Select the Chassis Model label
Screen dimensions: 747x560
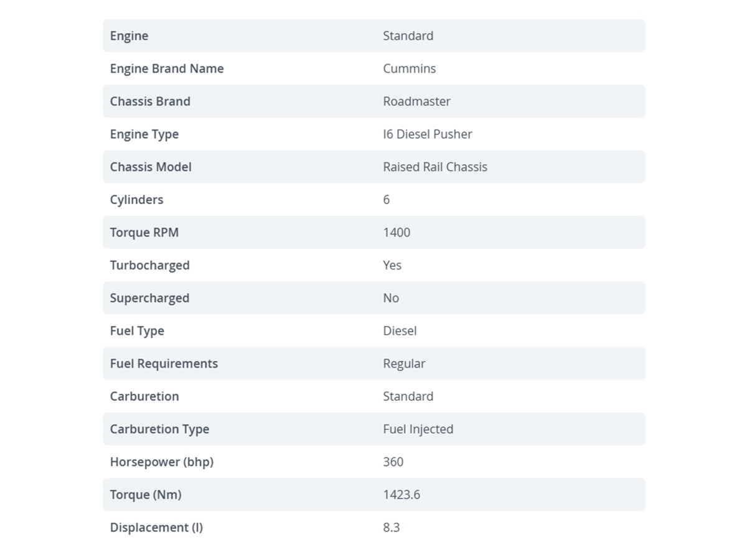[x=151, y=167]
